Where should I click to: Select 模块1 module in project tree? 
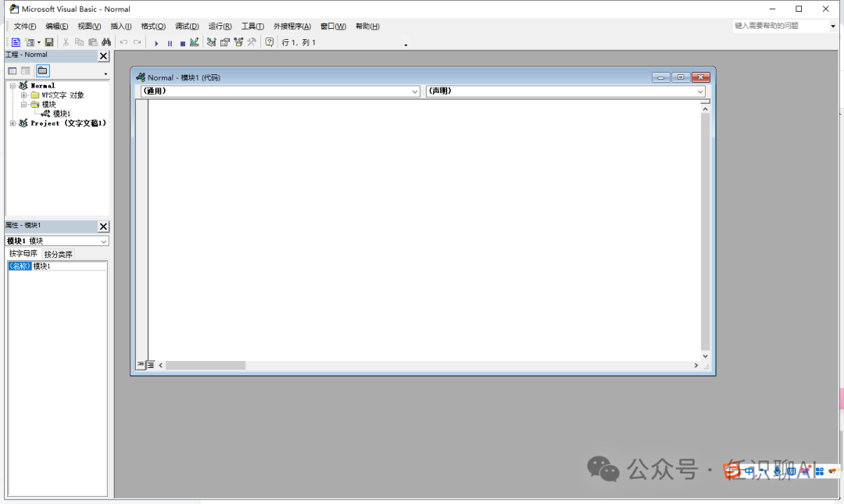(x=62, y=113)
